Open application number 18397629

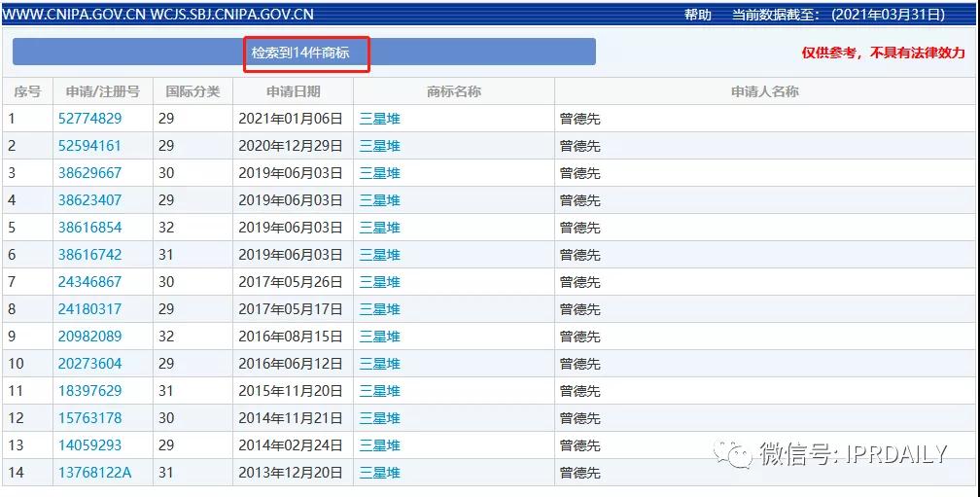90,391
